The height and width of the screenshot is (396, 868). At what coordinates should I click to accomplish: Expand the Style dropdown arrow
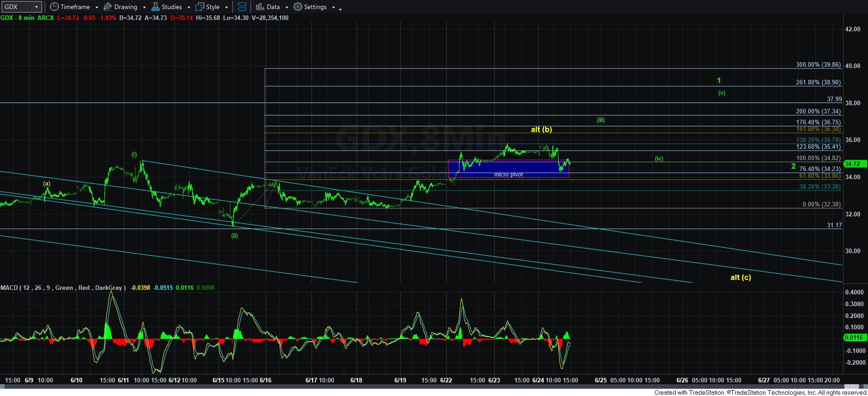[x=226, y=7]
